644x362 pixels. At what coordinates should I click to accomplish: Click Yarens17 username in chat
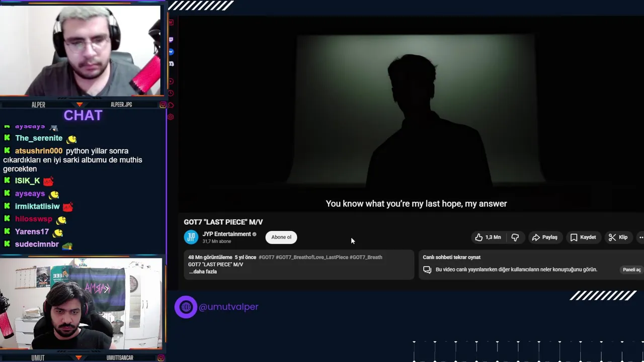[x=32, y=232]
